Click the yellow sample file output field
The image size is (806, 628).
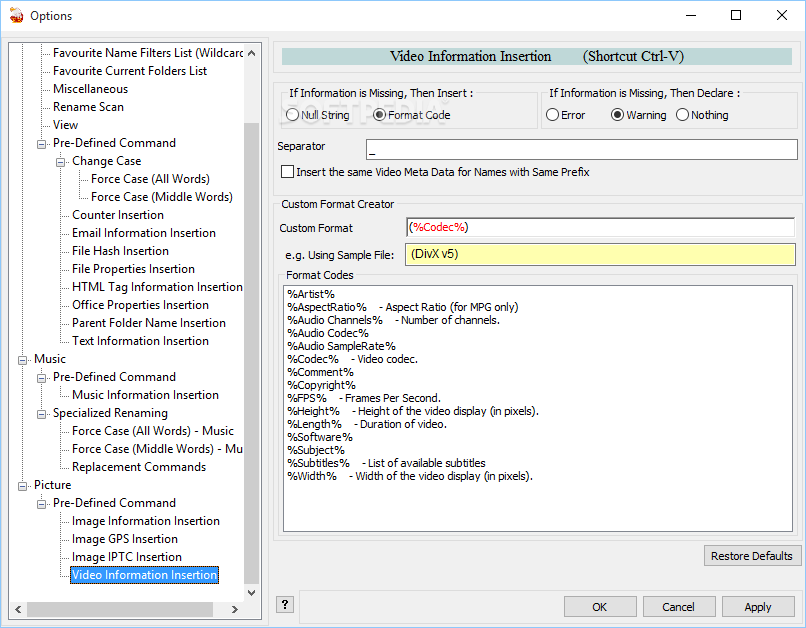pos(600,254)
